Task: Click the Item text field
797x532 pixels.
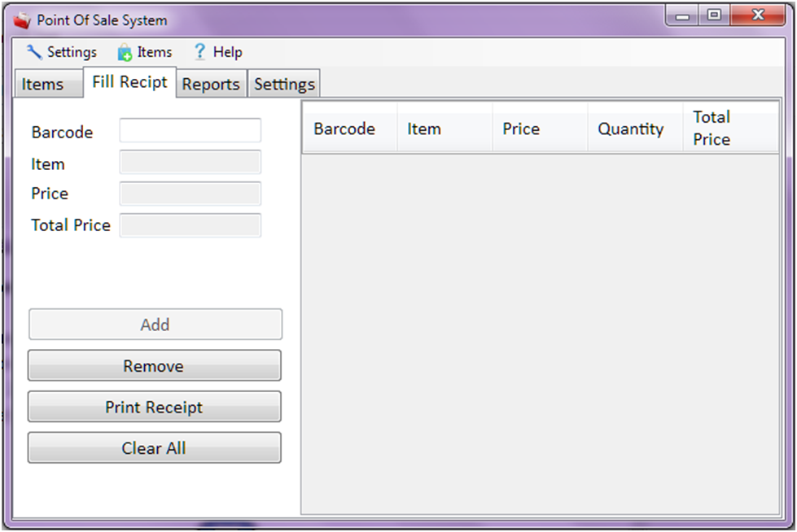Action: coord(190,162)
